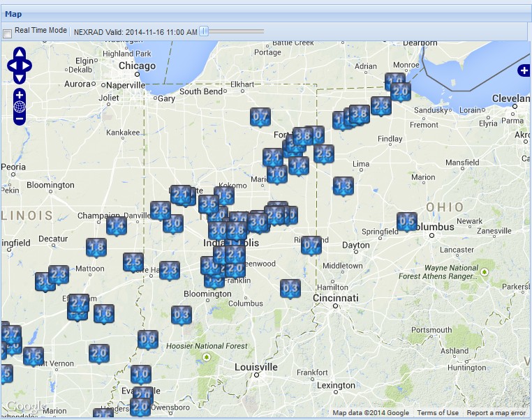Click the 1.5 marker left of Mt Vernon
The image size is (532, 420).
coord(34,357)
